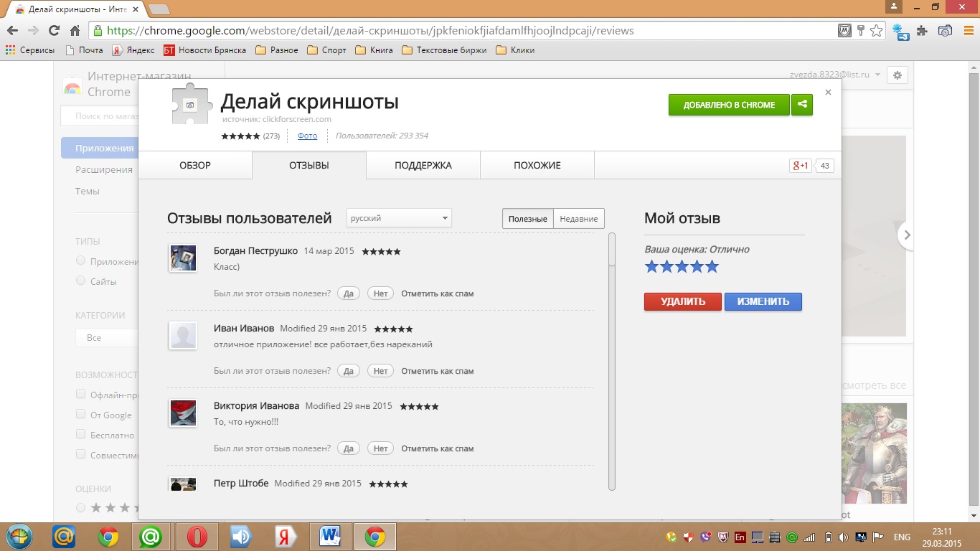Open Opera from the taskbar
980x551 pixels.
tap(197, 537)
